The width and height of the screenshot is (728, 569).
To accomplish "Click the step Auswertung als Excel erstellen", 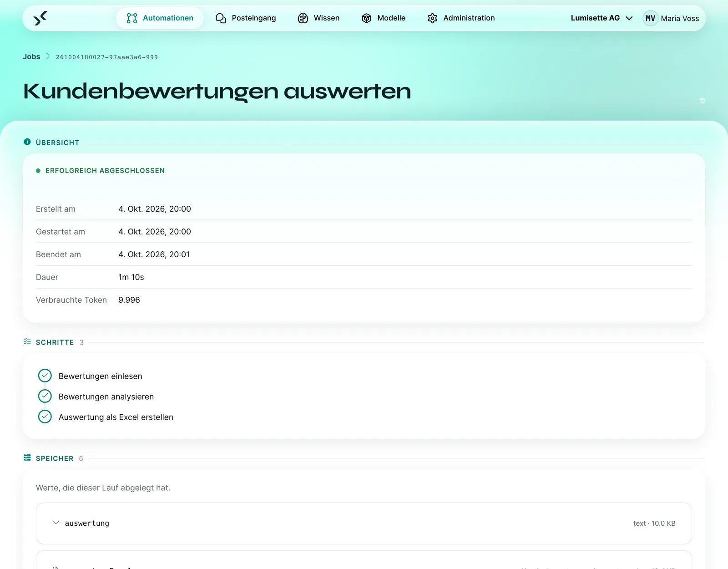I will click(116, 417).
